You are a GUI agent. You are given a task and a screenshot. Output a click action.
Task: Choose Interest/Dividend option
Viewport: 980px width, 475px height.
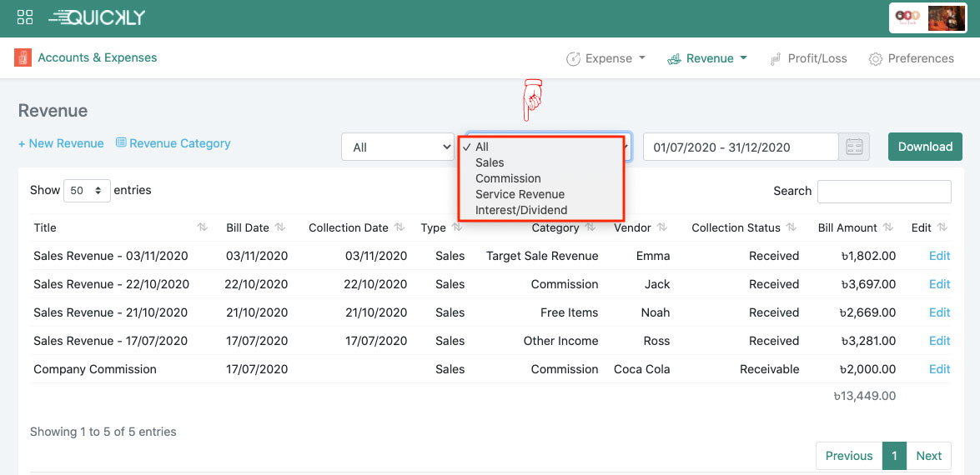coord(520,210)
